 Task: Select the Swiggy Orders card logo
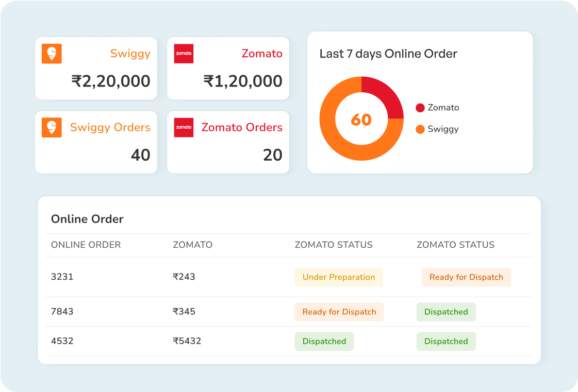coord(52,127)
